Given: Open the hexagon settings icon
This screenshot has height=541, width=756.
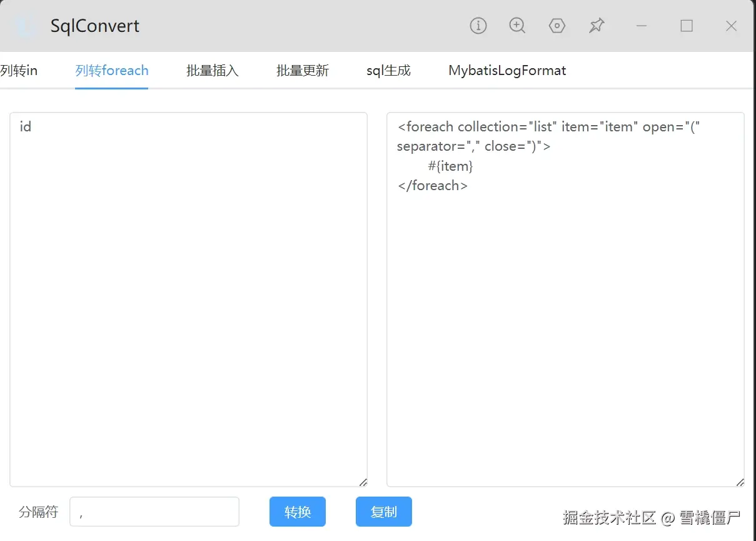Looking at the screenshot, I should [557, 26].
